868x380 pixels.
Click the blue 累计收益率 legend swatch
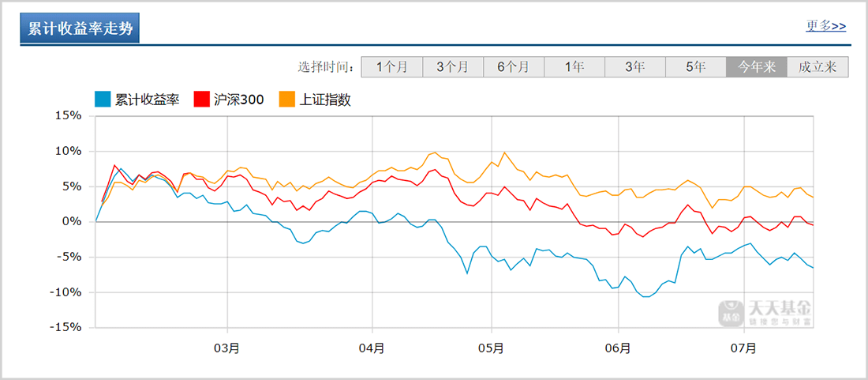[102, 100]
